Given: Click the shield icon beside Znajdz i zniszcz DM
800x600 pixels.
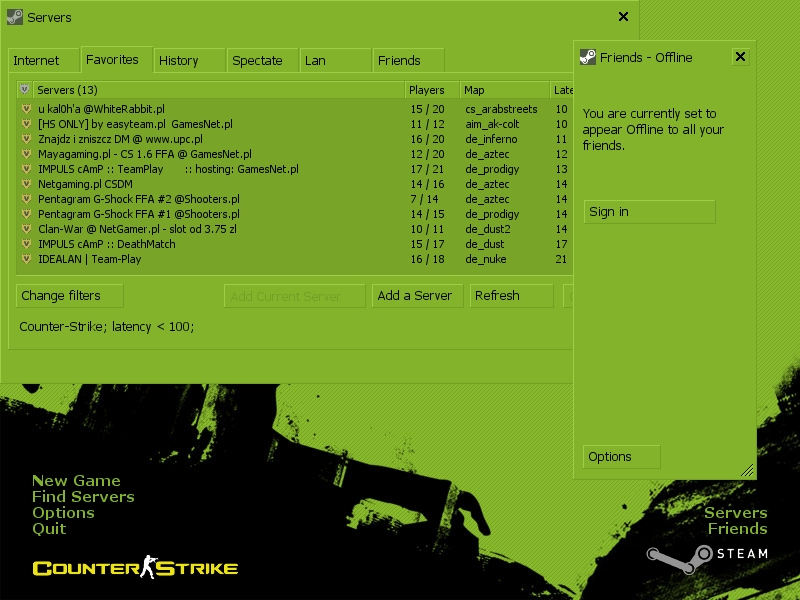Looking at the screenshot, I should click(x=26, y=139).
